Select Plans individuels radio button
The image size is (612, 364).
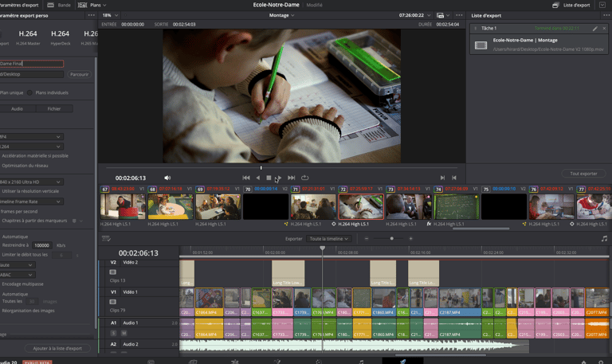(x=29, y=92)
